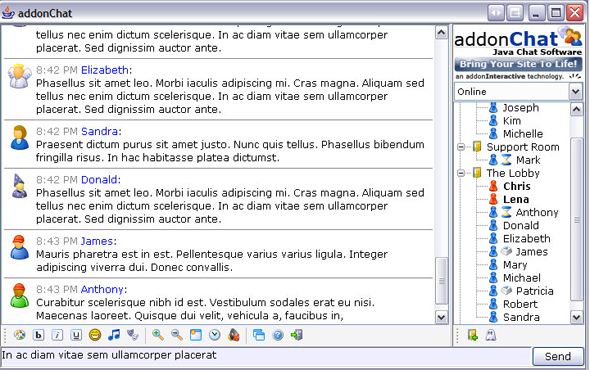Click chat scrollbar up arrow

coord(441,32)
